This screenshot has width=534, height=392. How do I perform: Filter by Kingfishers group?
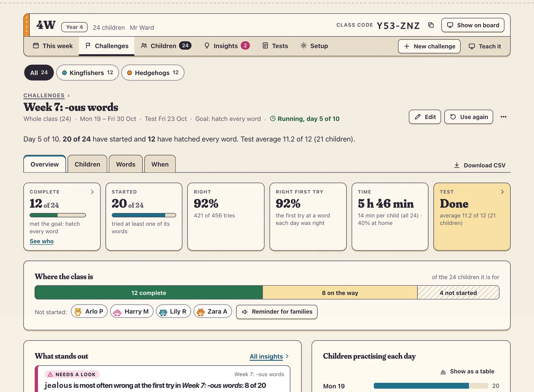click(87, 73)
